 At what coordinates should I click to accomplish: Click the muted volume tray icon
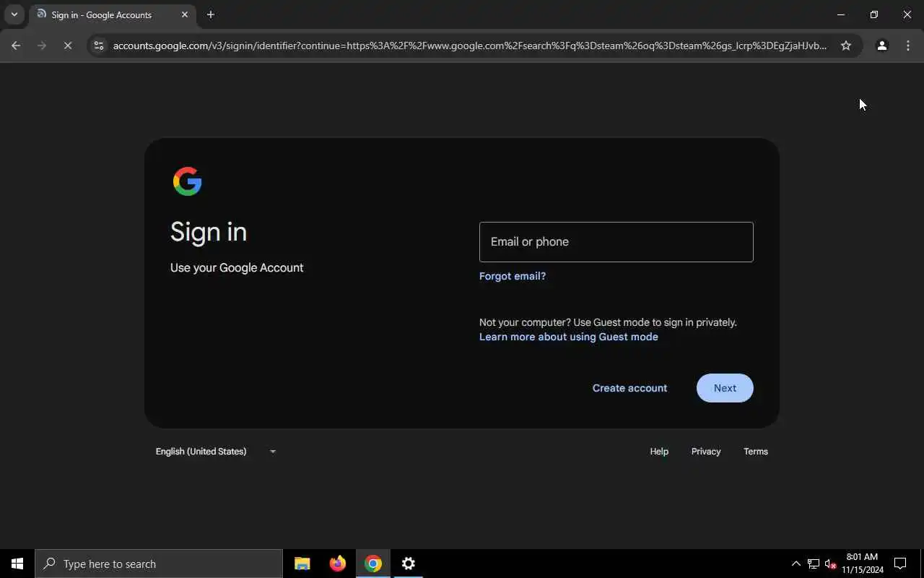(830, 564)
